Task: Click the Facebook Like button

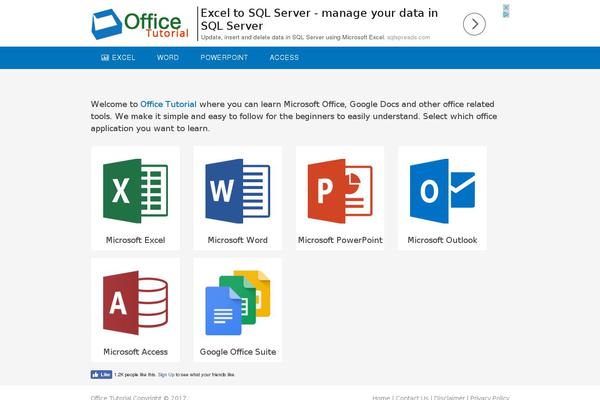Action: [101, 374]
